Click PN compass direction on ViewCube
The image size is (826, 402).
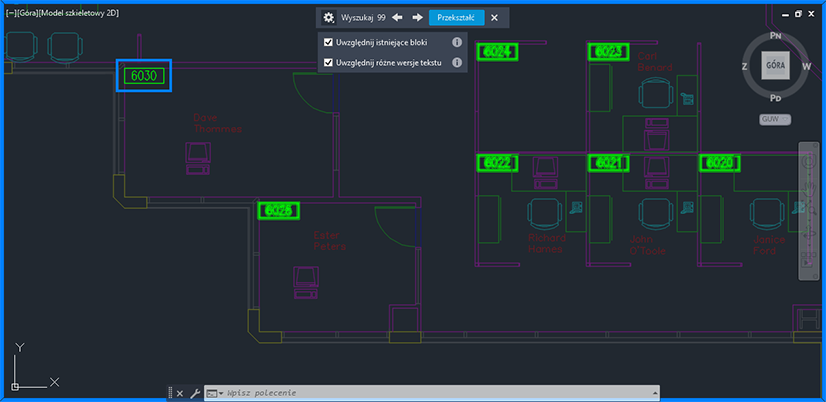775,36
